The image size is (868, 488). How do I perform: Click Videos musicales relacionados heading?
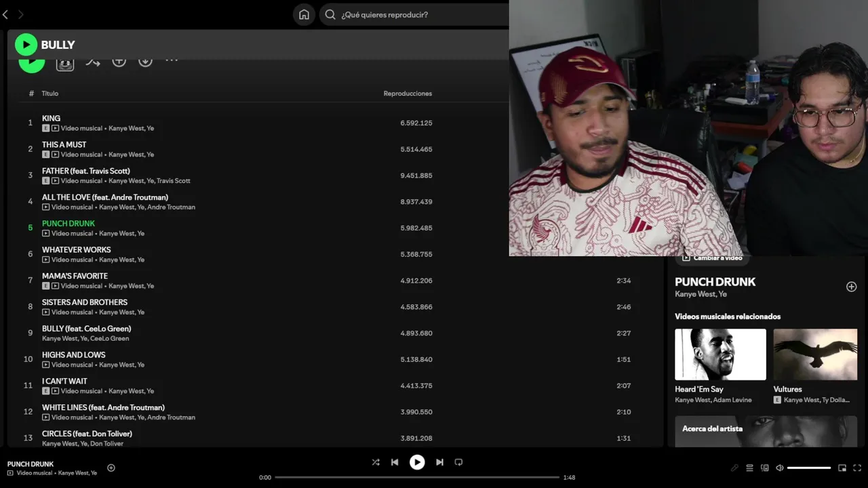[x=728, y=317]
